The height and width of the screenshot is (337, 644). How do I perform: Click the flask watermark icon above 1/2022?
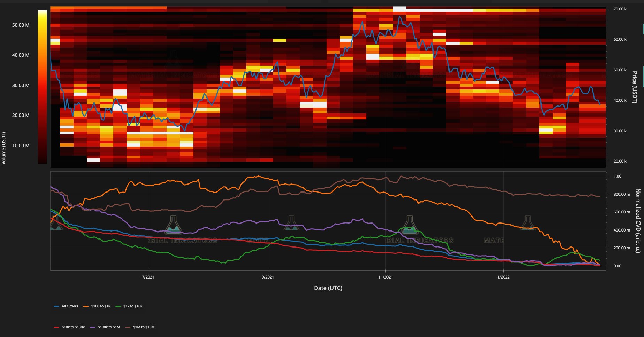(528, 225)
